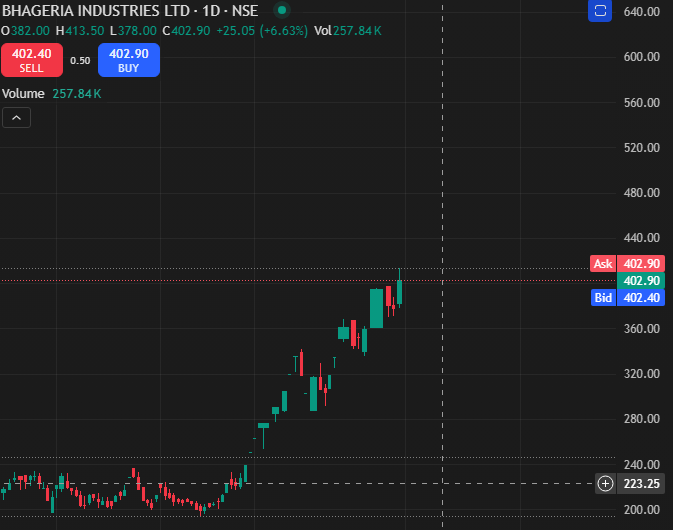Click the 320.00 price axis label
This screenshot has width=673, height=530.
coord(642,374)
